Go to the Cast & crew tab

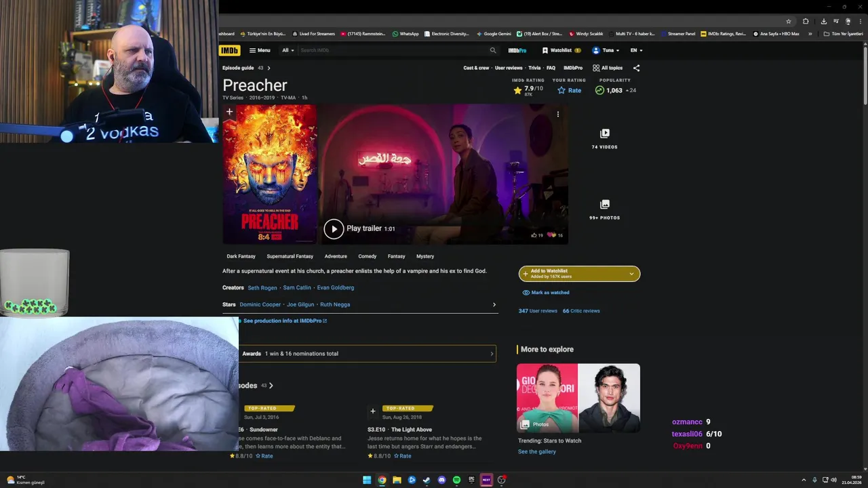pyautogui.click(x=476, y=68)
